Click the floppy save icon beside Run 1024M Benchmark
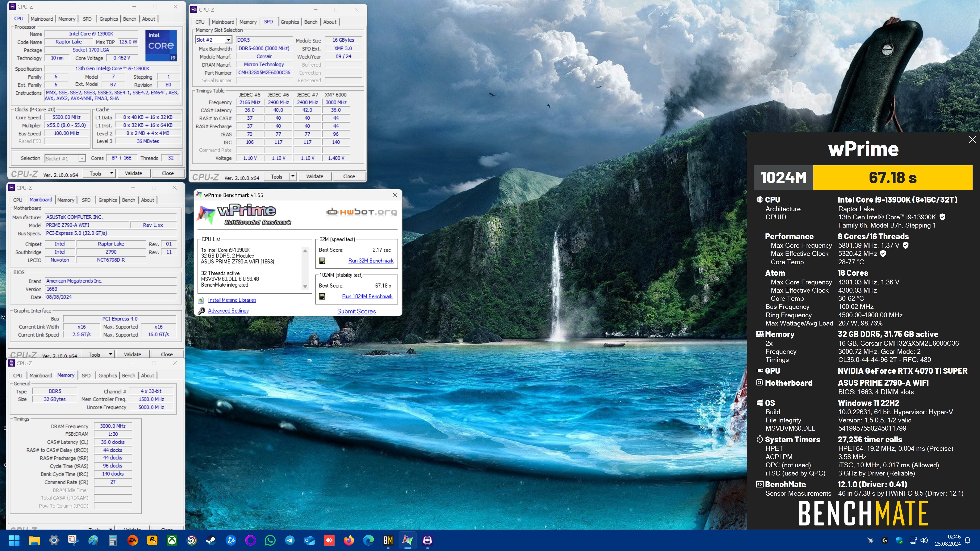980x551 pixels. [322, 296]
